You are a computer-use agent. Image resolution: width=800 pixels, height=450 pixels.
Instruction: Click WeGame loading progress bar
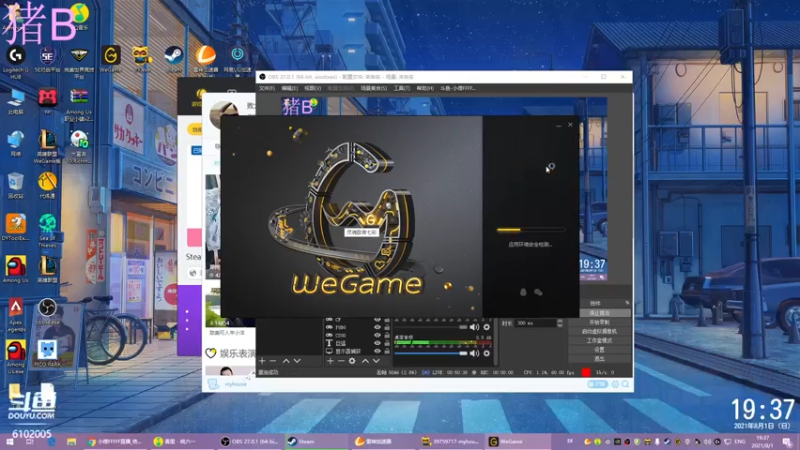531,230
